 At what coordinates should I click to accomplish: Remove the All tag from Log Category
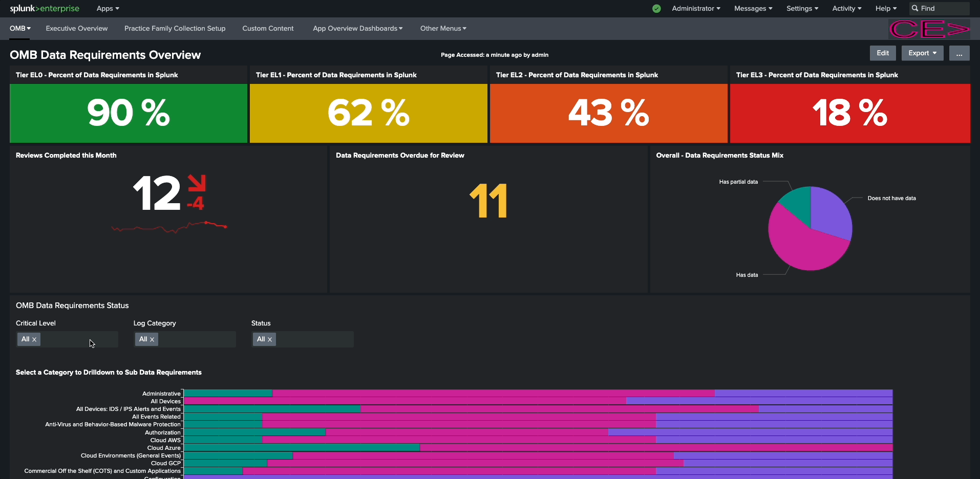(x=152, y=340)
